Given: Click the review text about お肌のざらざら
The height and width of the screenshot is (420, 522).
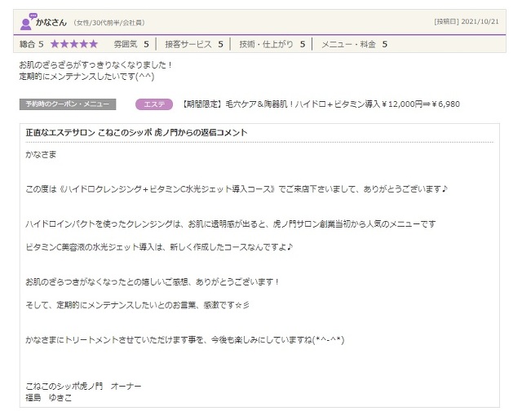Looking at the screenshot, I should click(x=95, y=64).
